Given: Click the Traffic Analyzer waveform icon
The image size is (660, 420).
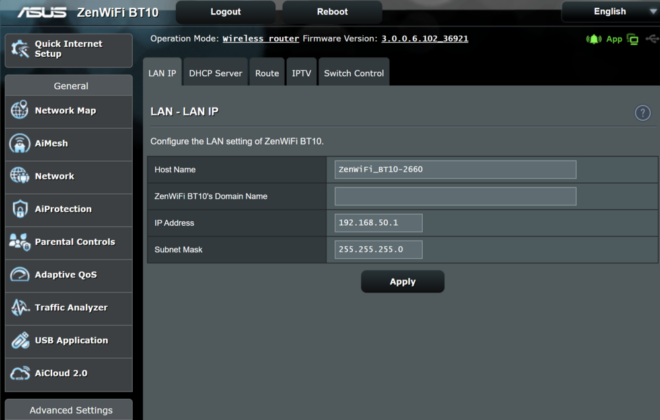Looking at the screenshot, I should pos(20,307).
